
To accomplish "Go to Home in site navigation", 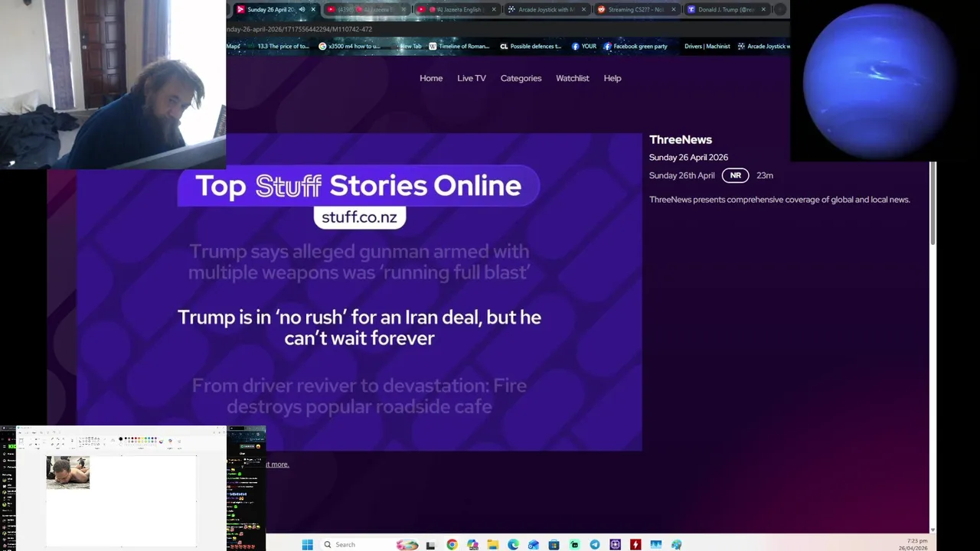I will point(431,78).
